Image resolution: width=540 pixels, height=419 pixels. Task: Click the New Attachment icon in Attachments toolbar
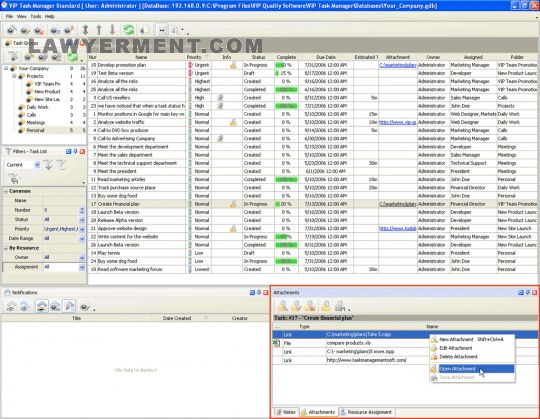click(x=283, y=306)
